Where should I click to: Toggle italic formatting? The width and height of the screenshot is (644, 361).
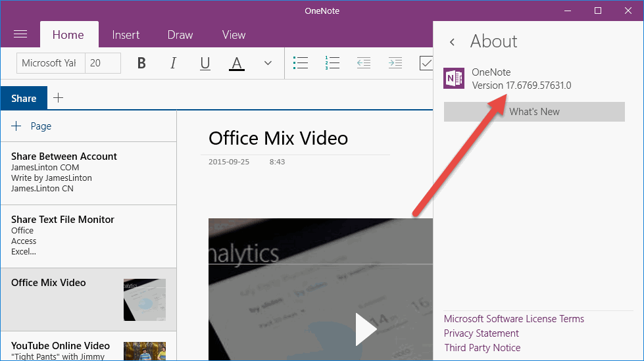point(173,63)
